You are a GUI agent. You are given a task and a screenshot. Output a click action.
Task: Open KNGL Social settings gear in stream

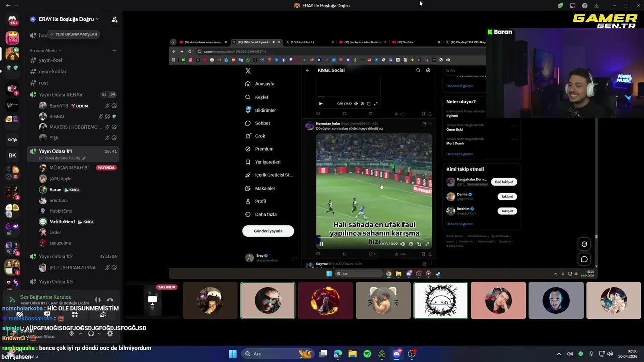(x=428, y=70)
